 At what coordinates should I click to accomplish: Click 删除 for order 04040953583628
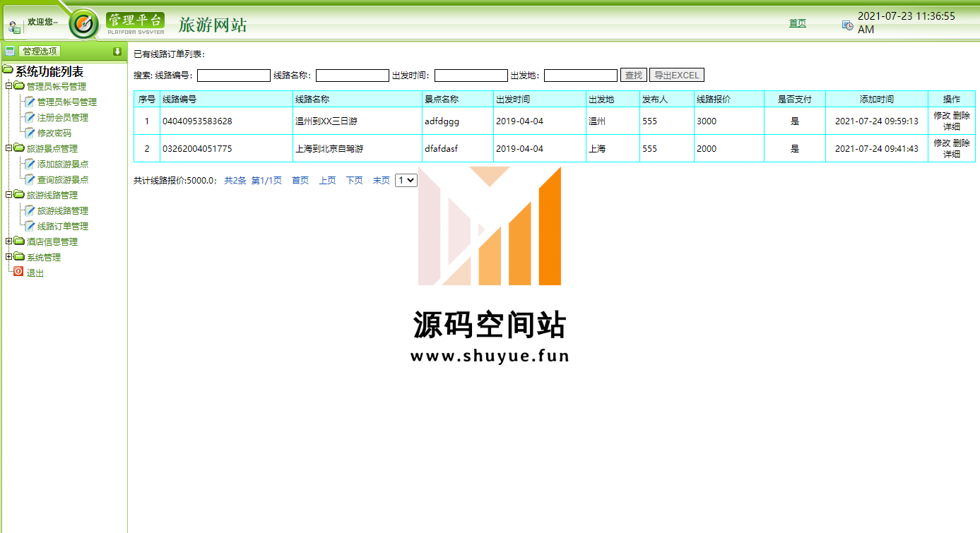[x=962, y=116]
